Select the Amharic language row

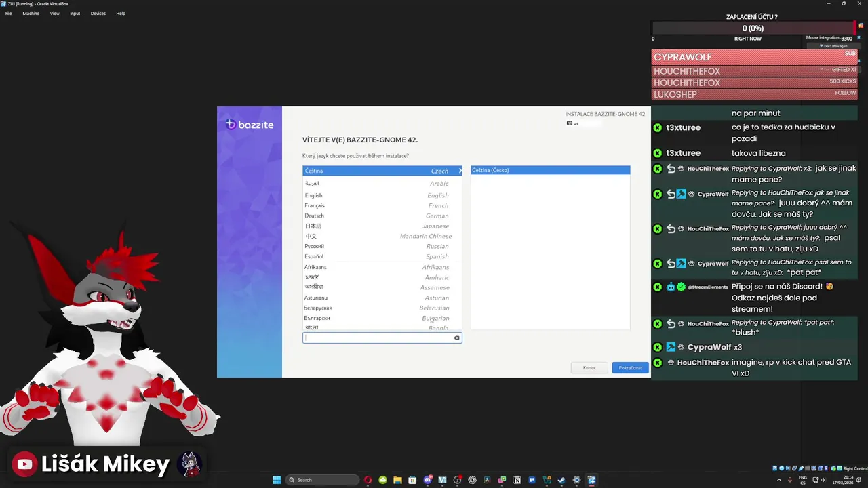tap(382, 277)
